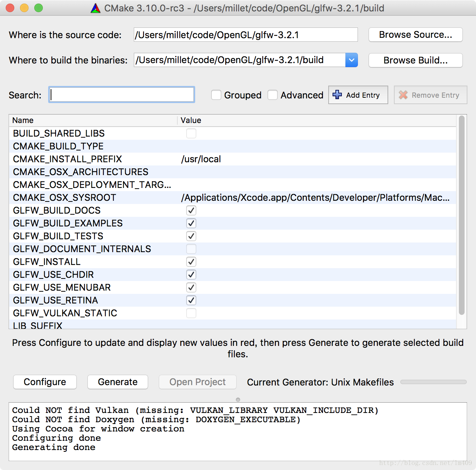
Task: Click the Configure button
Action: pyautogui.click(x=45, y=382)
